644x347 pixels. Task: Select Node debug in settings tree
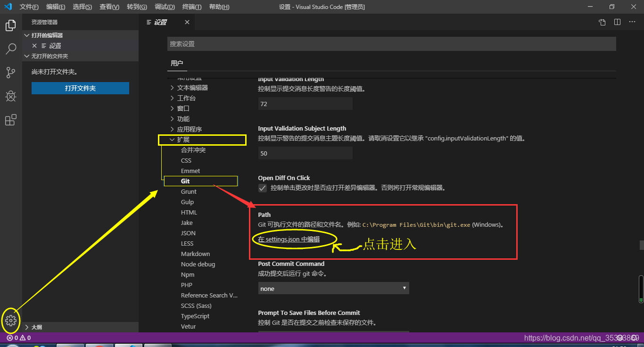click(x=198, y=264)
